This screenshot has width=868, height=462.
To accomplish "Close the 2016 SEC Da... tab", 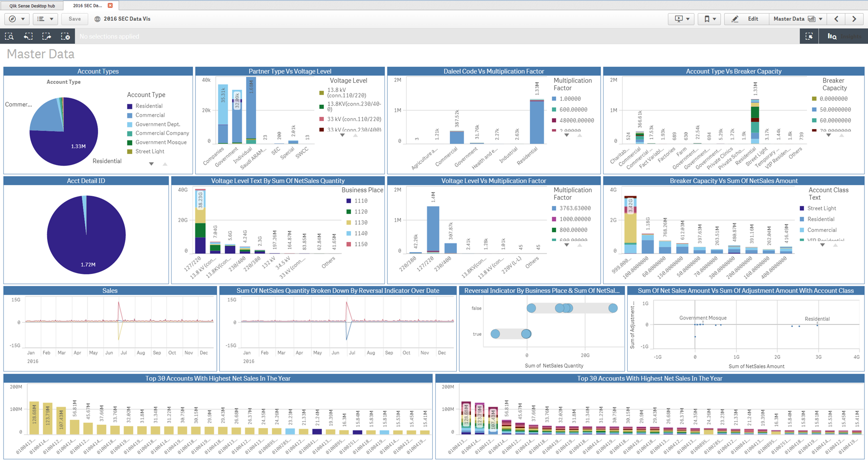I will [110, 5].
